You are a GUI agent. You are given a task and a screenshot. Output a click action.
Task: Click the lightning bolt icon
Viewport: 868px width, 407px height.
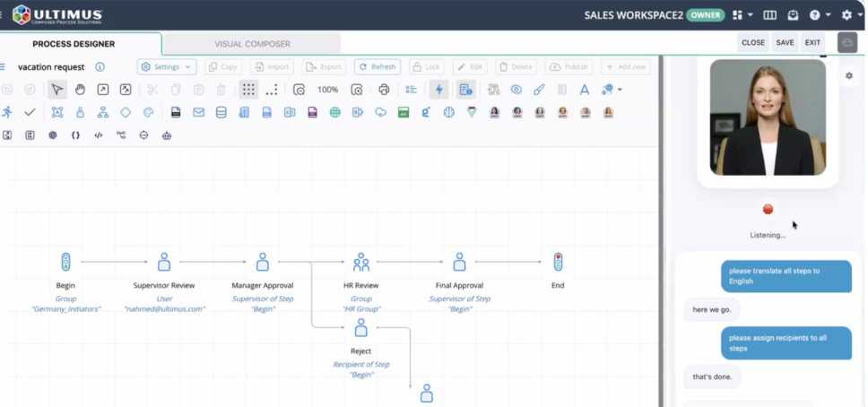[x=439, y=90]
